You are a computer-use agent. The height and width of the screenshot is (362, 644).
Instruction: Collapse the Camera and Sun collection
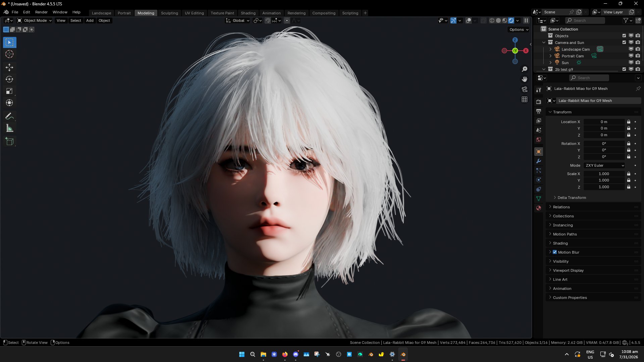(544, 43)
